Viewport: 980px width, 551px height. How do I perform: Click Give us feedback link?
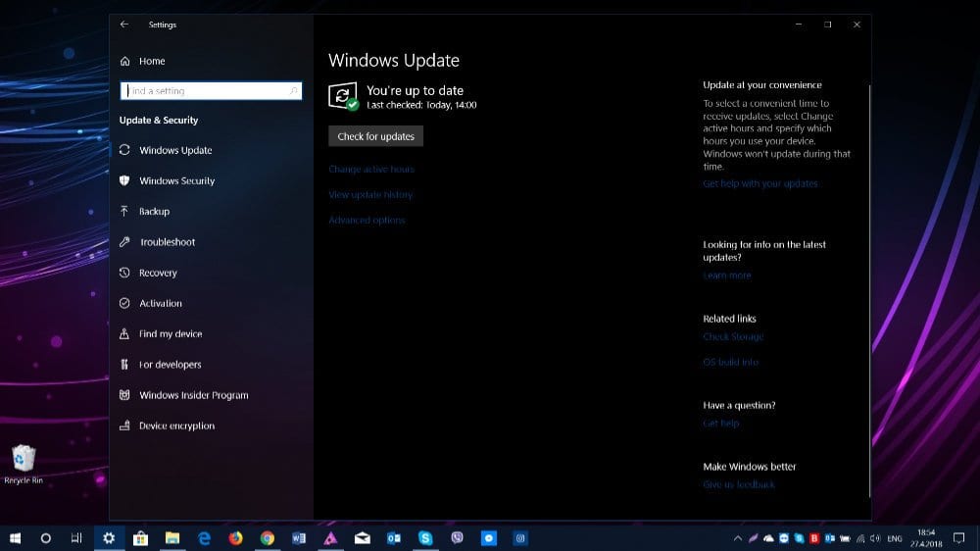[x=739, y=484]
